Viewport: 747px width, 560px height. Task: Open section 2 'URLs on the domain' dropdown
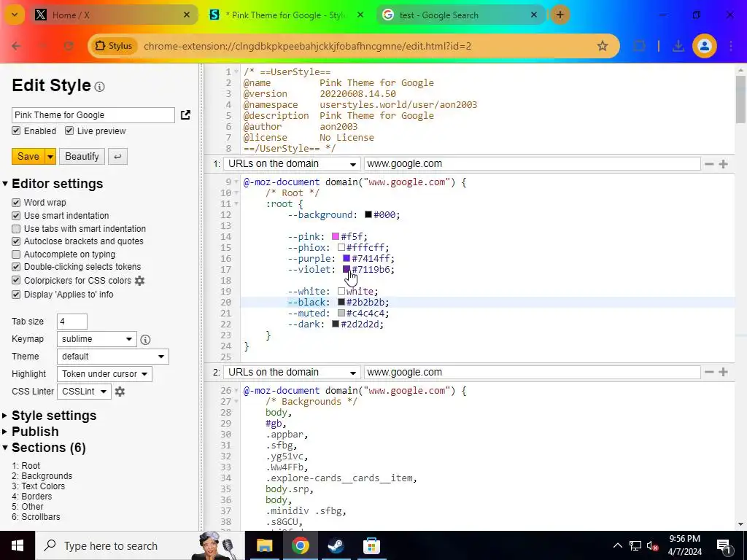292,372
